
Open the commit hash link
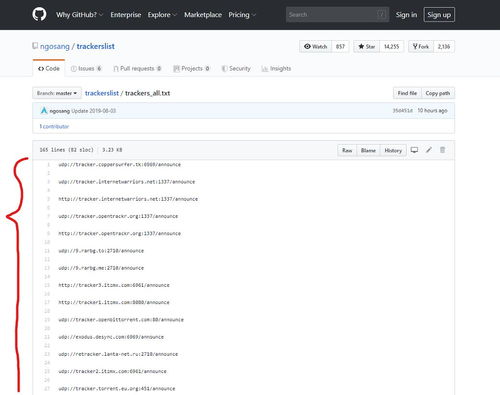[402, 111]
